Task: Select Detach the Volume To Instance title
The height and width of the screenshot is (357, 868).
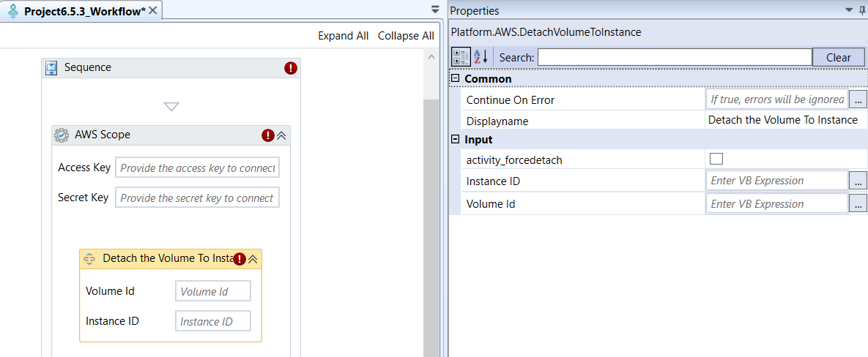Action: (166, 258)
